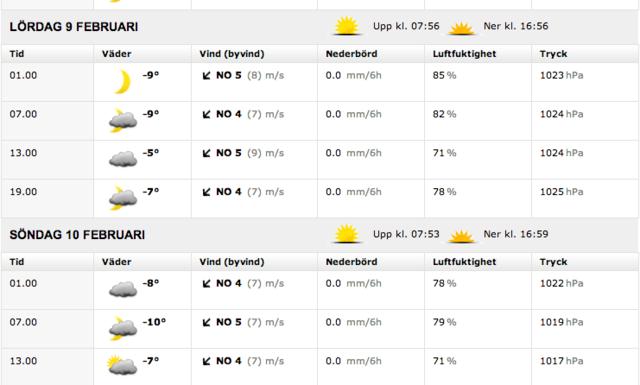Click the partly sunny icon at Sunday 13.00
The width and height of the screenshot is (640, 385).
point(122,365)
